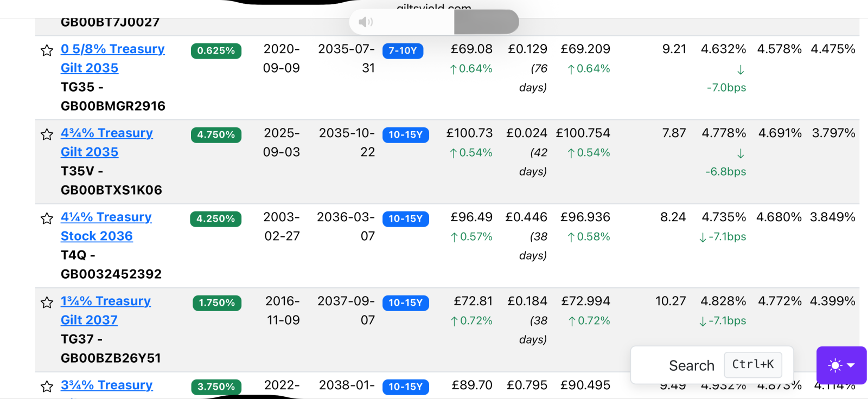Viewport: 868px width, 399px height.
Task: Click the 10-15Y badge on T35V row
Action: tap(405, 135)
